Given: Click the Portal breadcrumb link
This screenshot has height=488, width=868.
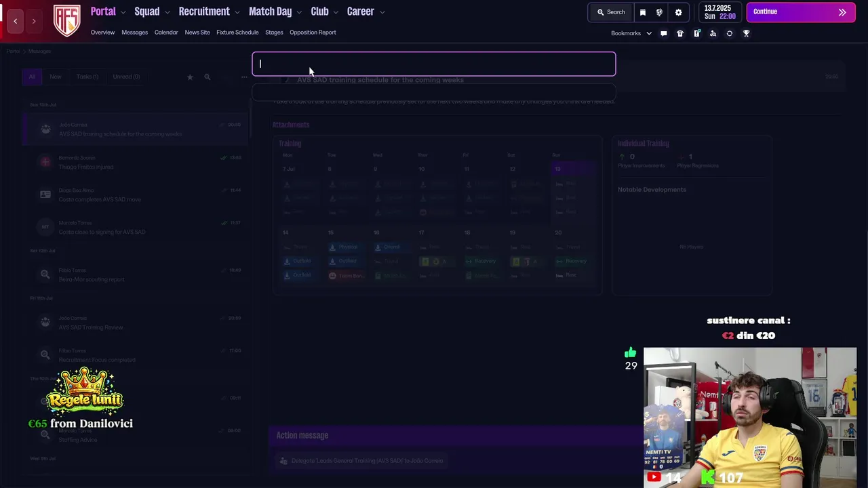Looking at the screenshot, I should (x=13, y=52).
